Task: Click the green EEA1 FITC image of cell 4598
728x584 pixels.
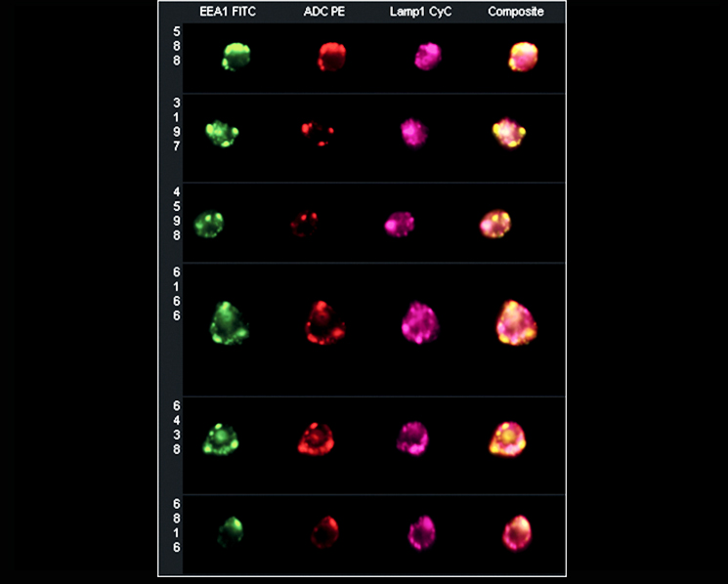Action: tap(209, 224)
